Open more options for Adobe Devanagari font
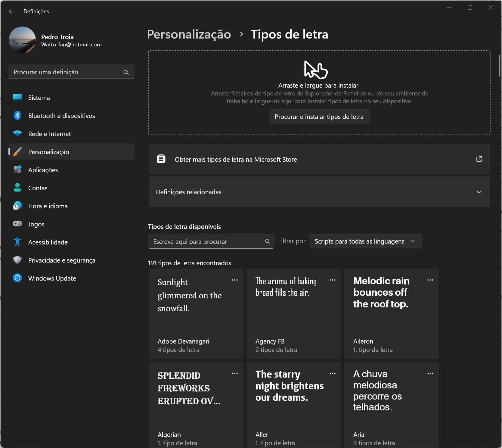Viewport: 502px width, 448px height. point(234,280)
